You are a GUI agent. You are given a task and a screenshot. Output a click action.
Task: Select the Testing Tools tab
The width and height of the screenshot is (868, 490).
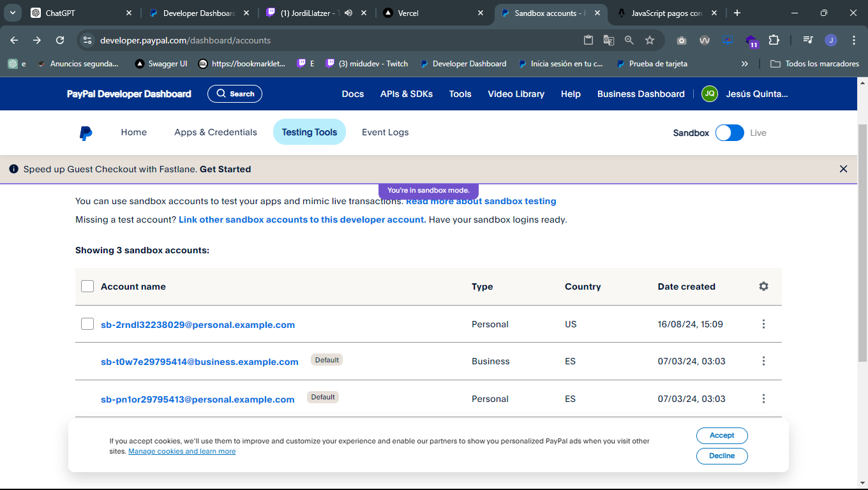click(310, 132)
